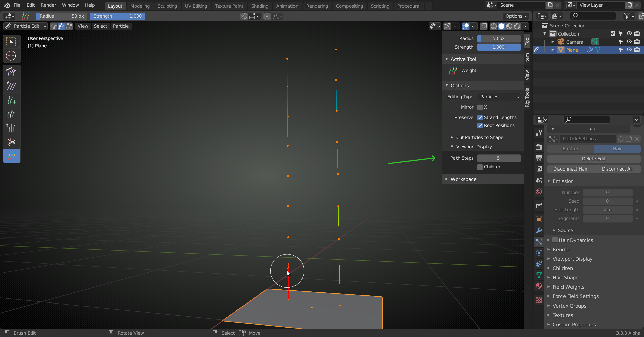Open the Material Properties tab
This screenshot has height=337, width=644.
(539, 286)
